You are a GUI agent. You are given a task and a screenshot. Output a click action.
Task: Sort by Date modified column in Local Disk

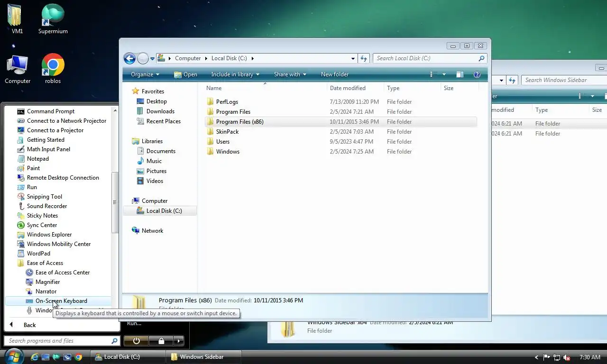pos(348,88)
